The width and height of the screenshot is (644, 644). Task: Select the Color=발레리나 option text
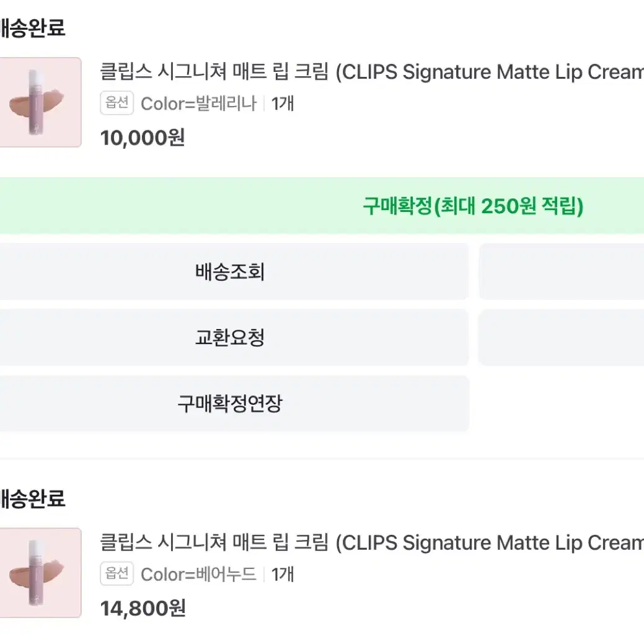click(198, 104)
